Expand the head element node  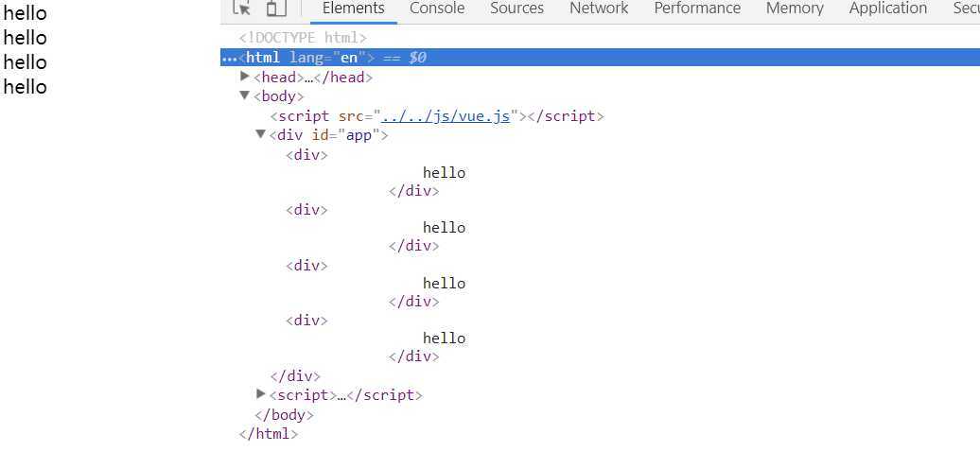(245, 77)
